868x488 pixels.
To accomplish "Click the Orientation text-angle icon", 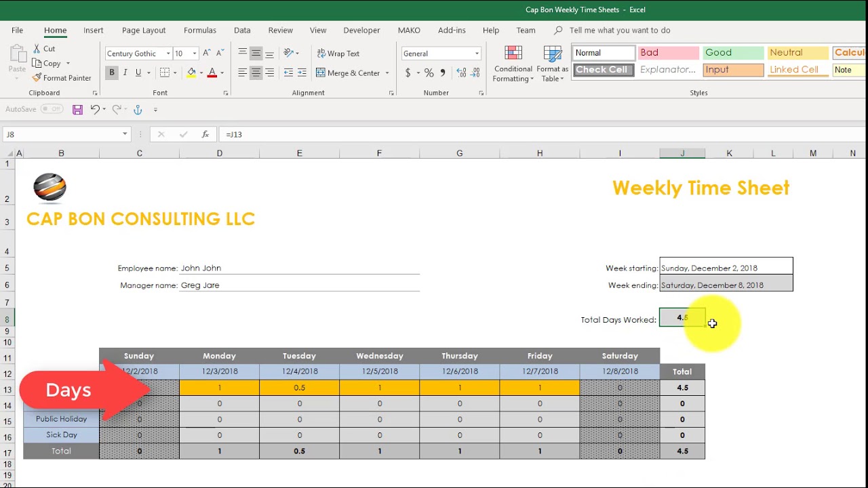I will pos(289,53).
